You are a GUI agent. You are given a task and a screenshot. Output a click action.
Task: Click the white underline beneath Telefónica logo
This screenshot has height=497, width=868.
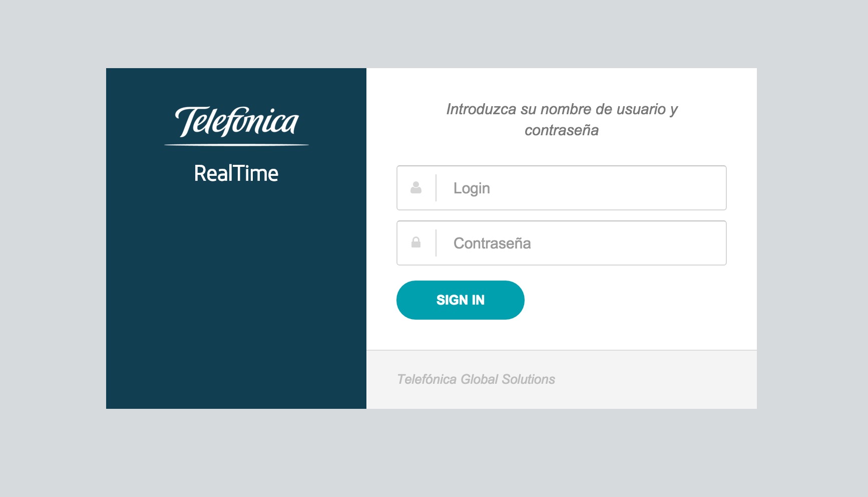[236, 145]
